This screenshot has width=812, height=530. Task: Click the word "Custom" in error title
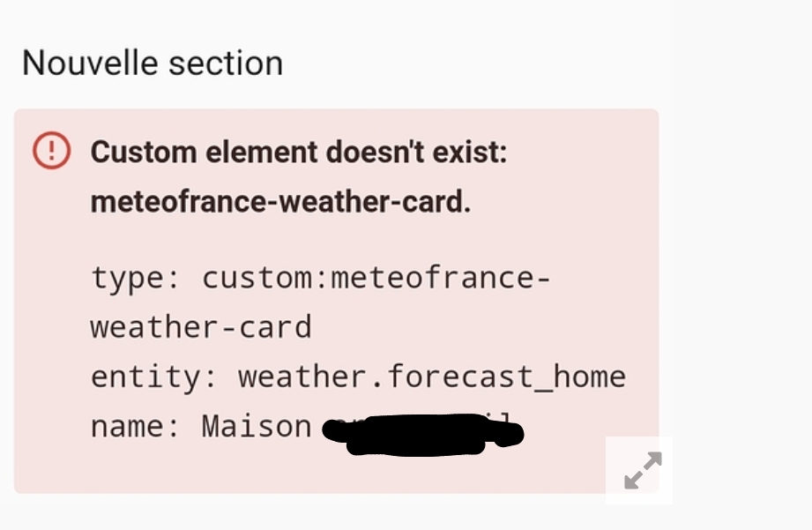coord(144,153)
